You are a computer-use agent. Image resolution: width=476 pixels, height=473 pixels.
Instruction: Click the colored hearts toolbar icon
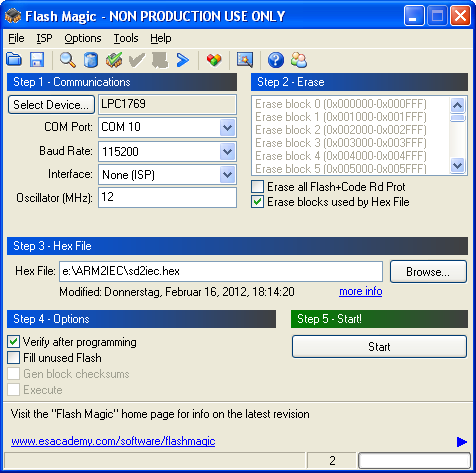[x=214, y=60]
